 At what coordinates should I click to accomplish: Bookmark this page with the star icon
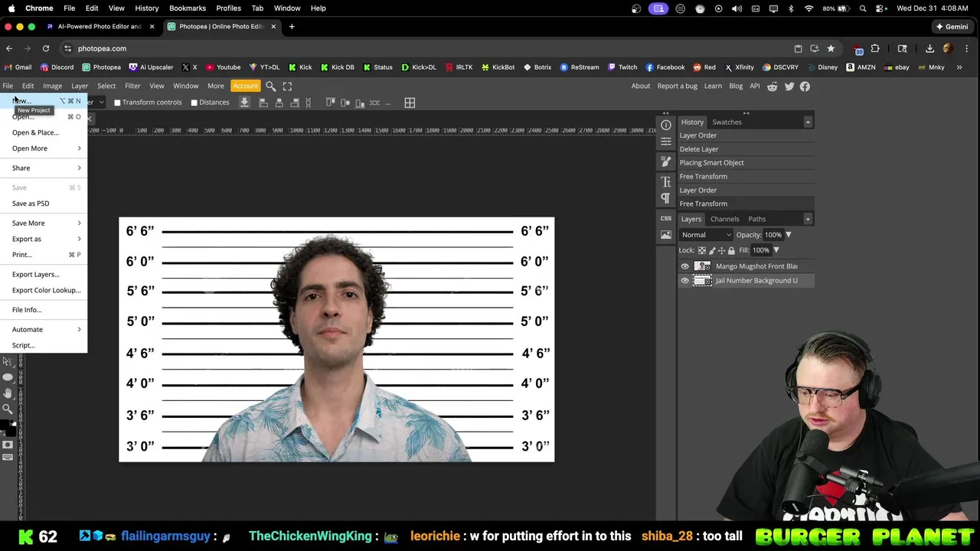coord(831,48)
